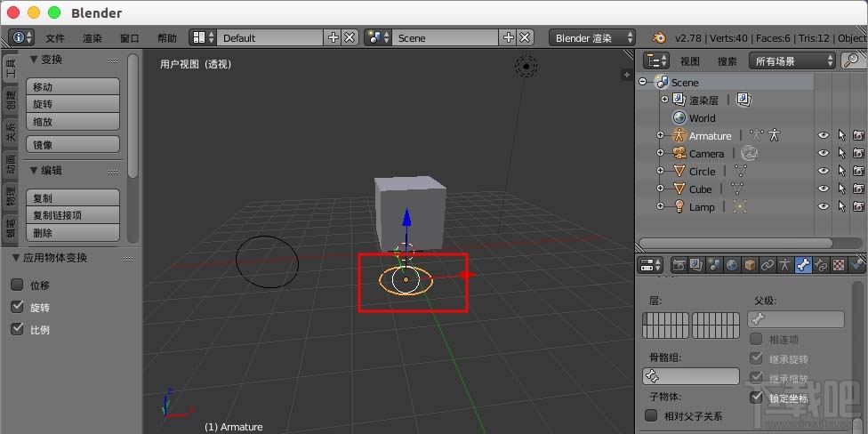Toggle selectability arrow for Circle

(x=841, y=171)
